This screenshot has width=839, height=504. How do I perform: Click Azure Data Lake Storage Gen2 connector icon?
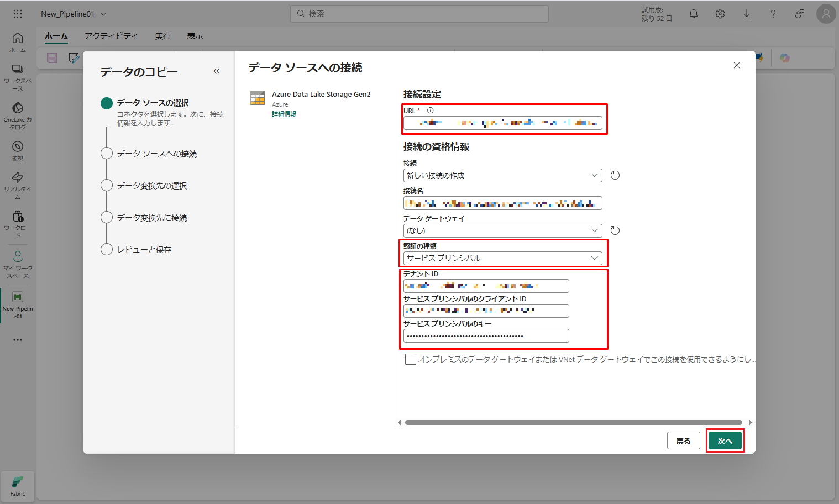[258, 98]
